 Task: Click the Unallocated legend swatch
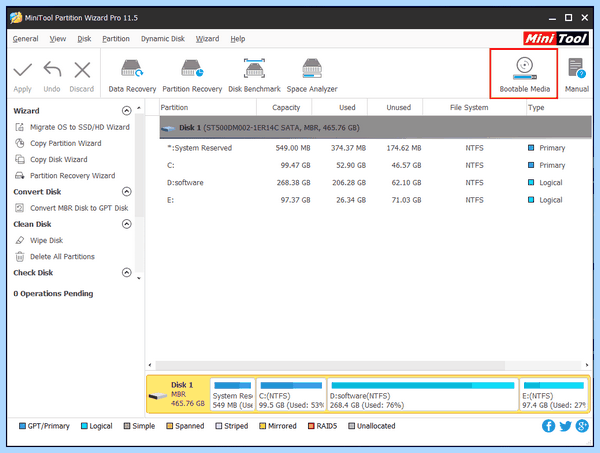tap(351, 426)
